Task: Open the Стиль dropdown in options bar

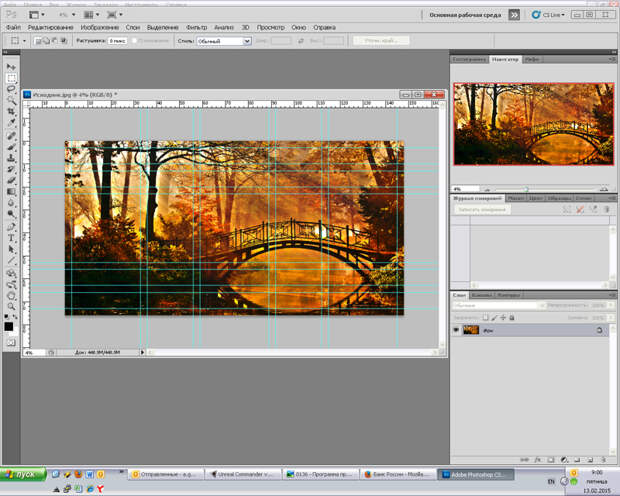Action: click(224, 41)
